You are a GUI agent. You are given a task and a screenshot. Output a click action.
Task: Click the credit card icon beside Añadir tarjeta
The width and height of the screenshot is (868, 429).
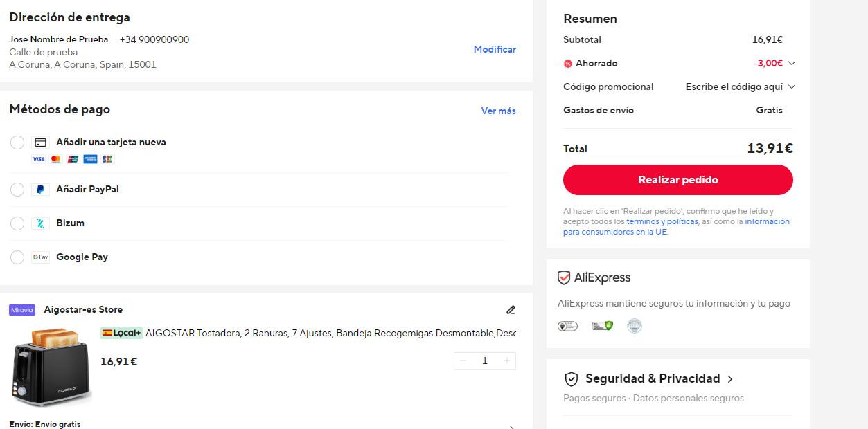(40, 143)
